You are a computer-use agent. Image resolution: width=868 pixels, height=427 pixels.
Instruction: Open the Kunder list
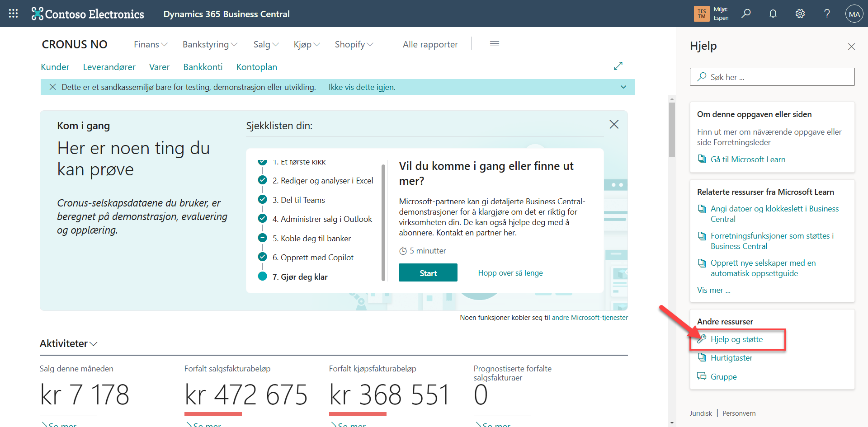pos(55,67)
